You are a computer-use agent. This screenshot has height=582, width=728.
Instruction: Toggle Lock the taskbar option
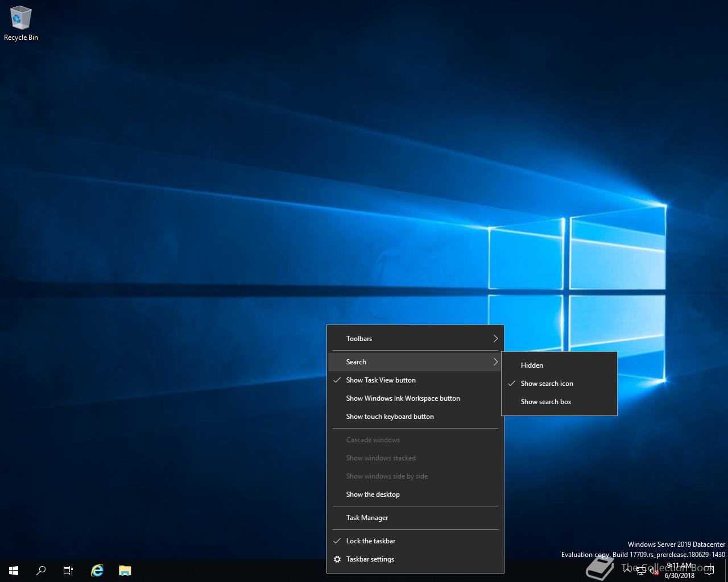pos(416,541)
